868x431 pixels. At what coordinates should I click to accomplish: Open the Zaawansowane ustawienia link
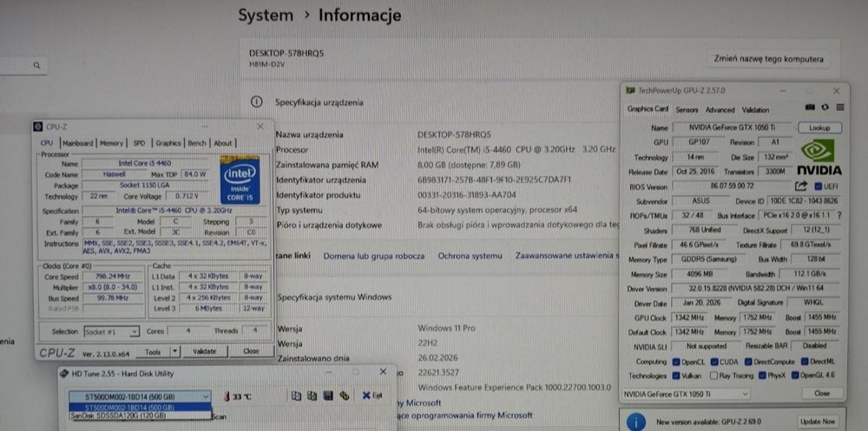567,256
